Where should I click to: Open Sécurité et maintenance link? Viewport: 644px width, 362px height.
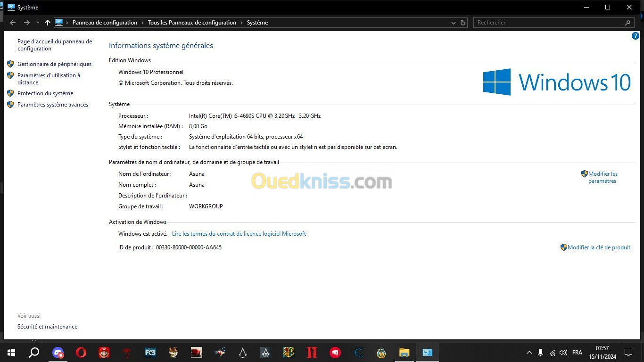pyautogui.click(x=47, y=327)
